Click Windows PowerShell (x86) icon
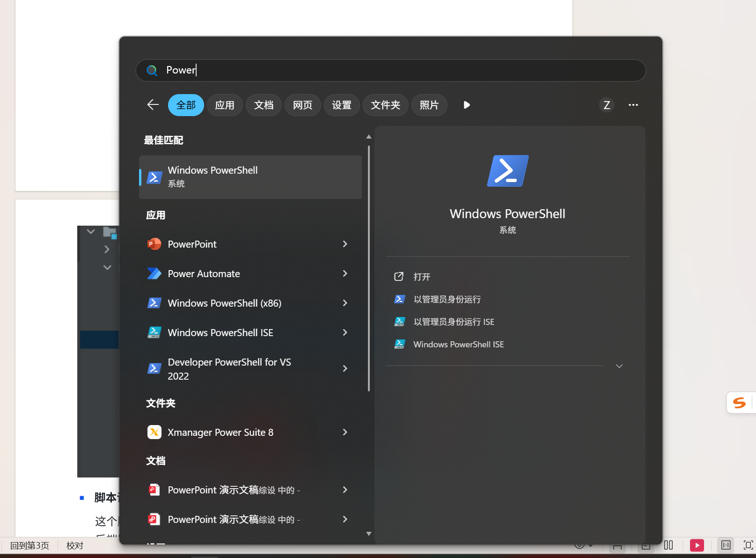Screen dimensions: 756x558 click(154, 303)
